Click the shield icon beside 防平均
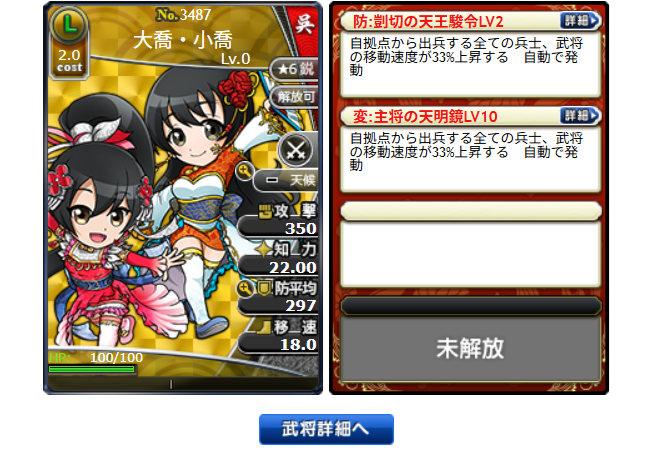The width and height of the screenshot is (657, 467). 264,289
